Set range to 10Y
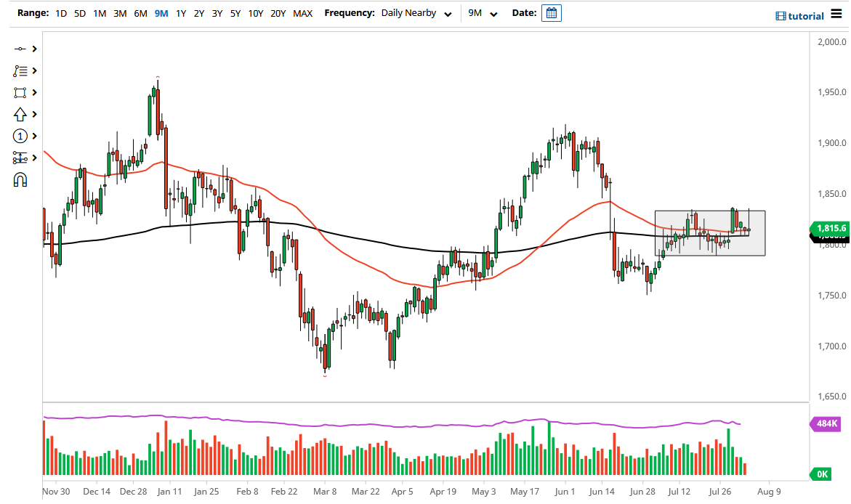The width and height of the screenshot is (851, 504). coord(256,13)
